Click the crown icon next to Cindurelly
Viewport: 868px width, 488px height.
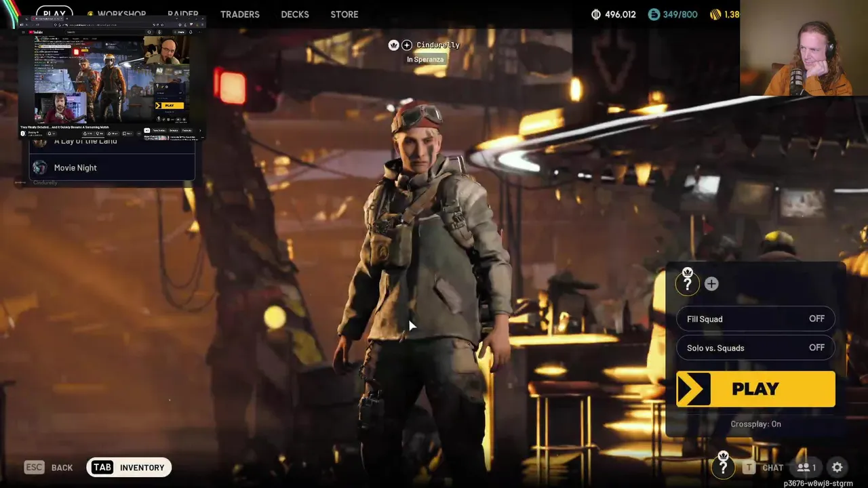(393, 45)
